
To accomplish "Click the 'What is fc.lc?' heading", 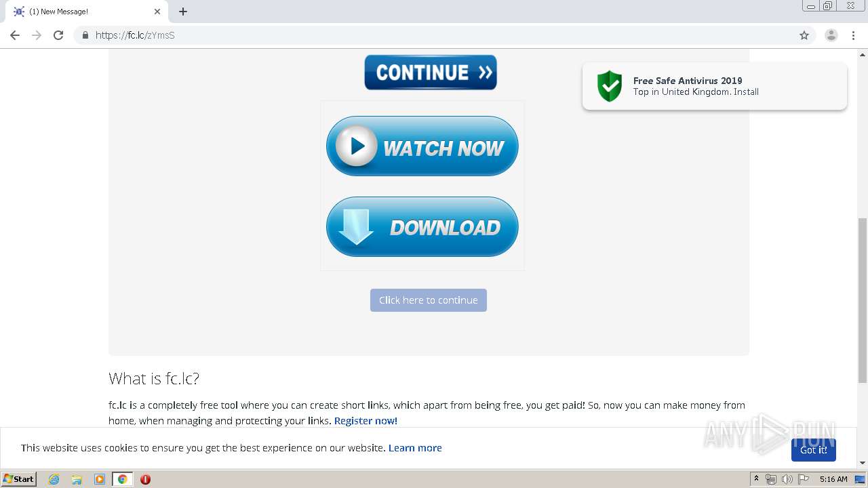I will click(x=154, y=378).
